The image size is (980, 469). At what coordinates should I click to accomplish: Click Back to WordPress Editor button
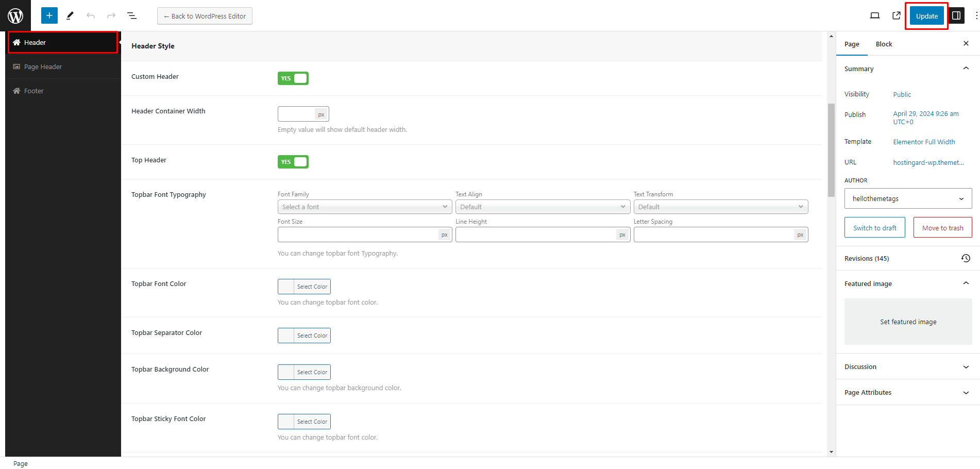coord(205,16)
